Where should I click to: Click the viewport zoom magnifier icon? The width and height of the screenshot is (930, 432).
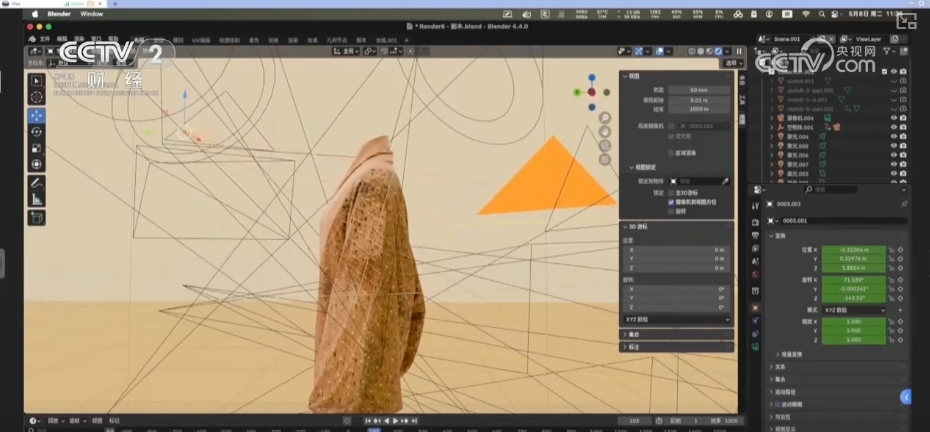pos(606,118)
